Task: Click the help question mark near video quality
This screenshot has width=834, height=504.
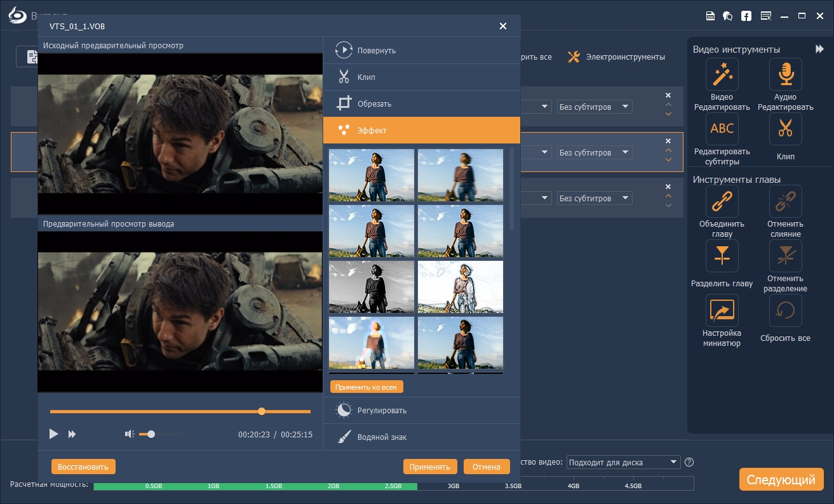Action: [x=689, y=462]
